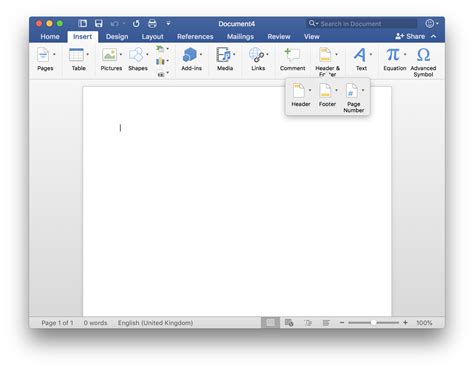Click the Screenshot camera icon in ribbon
The height and width of the screenshot is (370, 474).
click(x=161, y=74)
